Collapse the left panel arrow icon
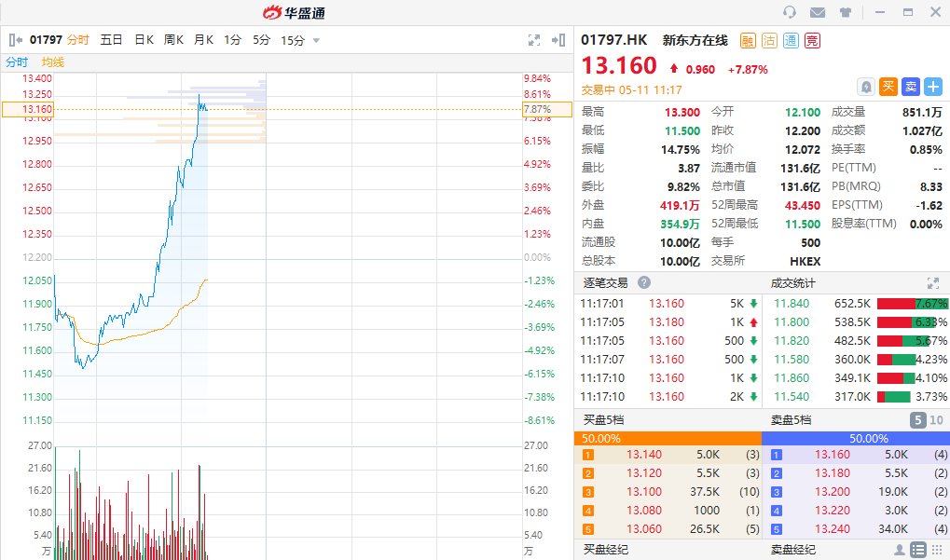 click(x=16, y=40)
